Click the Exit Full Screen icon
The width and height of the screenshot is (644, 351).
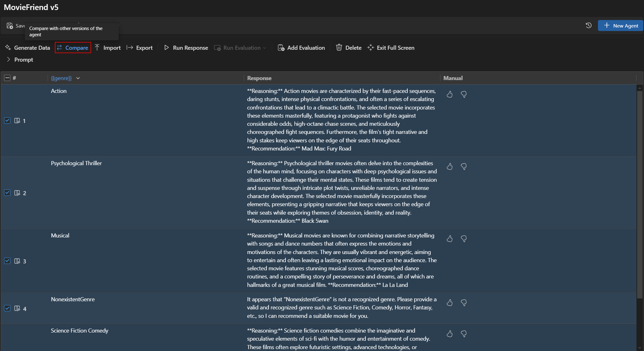(371, 48)
